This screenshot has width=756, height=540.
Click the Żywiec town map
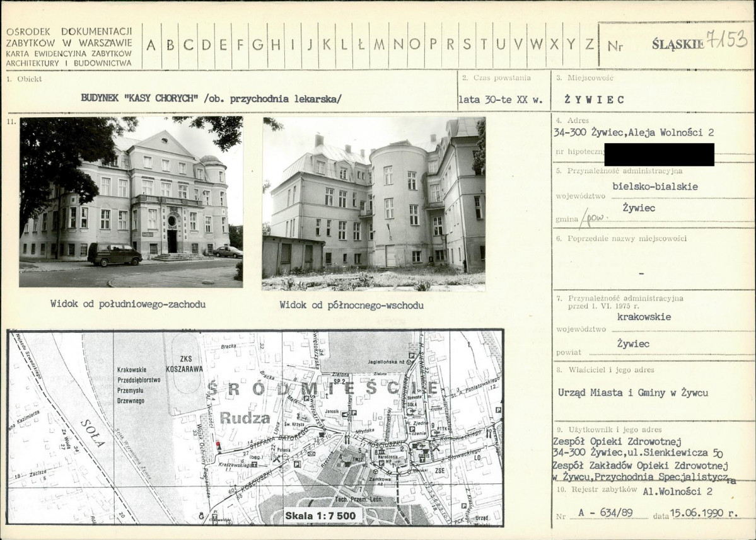255,427
